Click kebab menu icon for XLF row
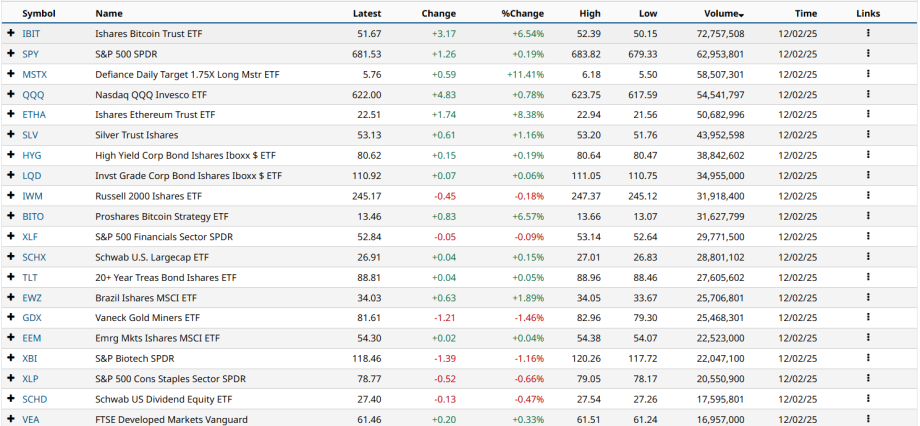The image size is (920, 426). pyautogui.click(x=868, y=236)
